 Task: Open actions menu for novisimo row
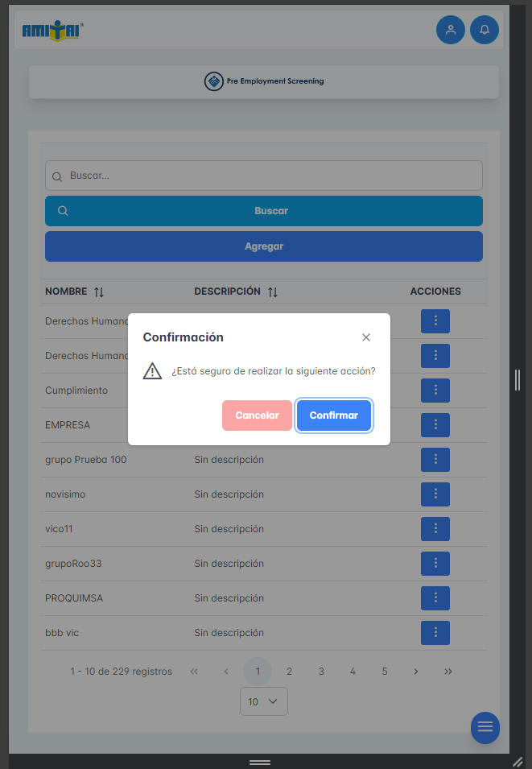tap(435, 494)
